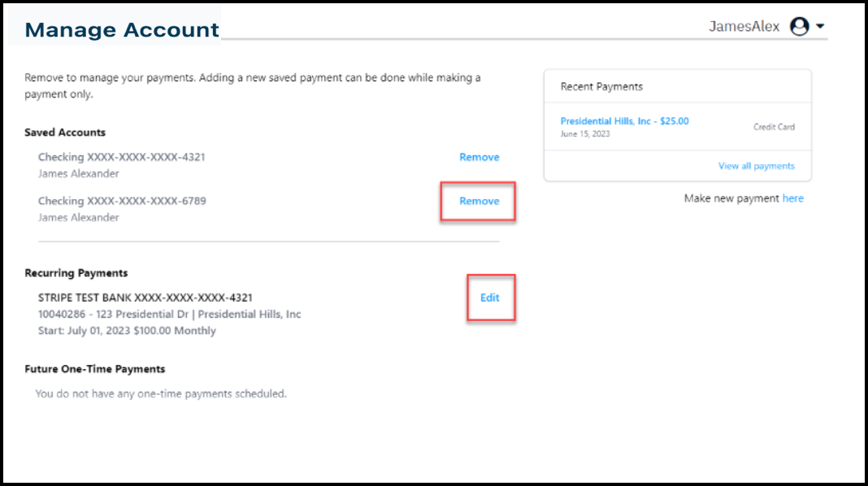Edit the STRIPE TEST BANK recurring payment
The width and height of the screenshot is (868, 486).
coord(490,297)
